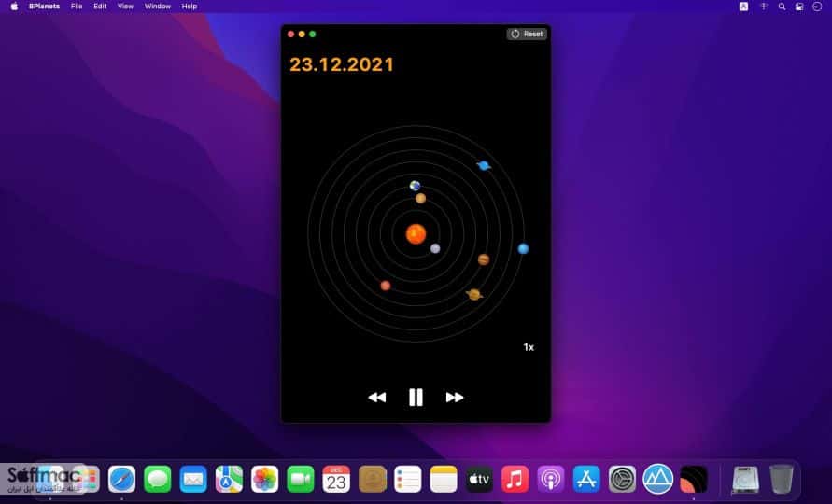The height and width of the screenshot is (504, 832).
Task: Open Music from the Dock
Action: [x=515, y=479]
